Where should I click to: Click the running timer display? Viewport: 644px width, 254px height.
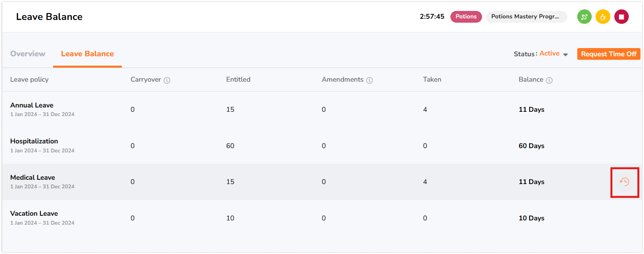point(432,16)
